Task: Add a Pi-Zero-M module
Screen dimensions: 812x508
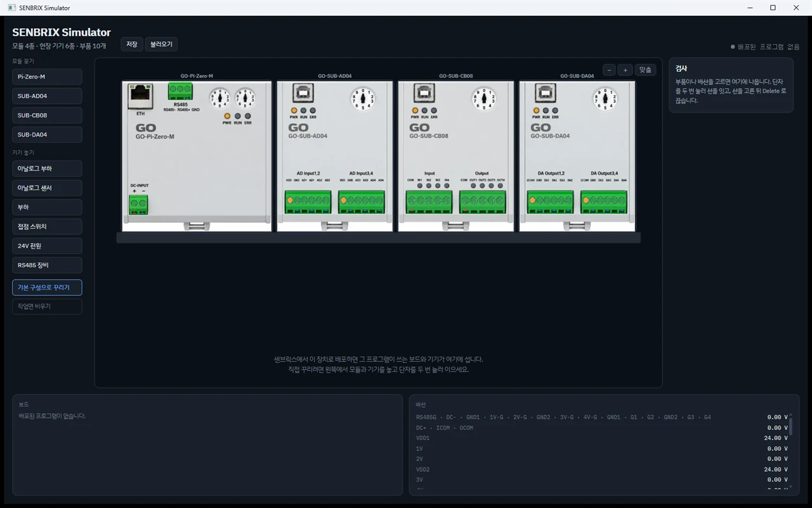Action: [47, 77]
